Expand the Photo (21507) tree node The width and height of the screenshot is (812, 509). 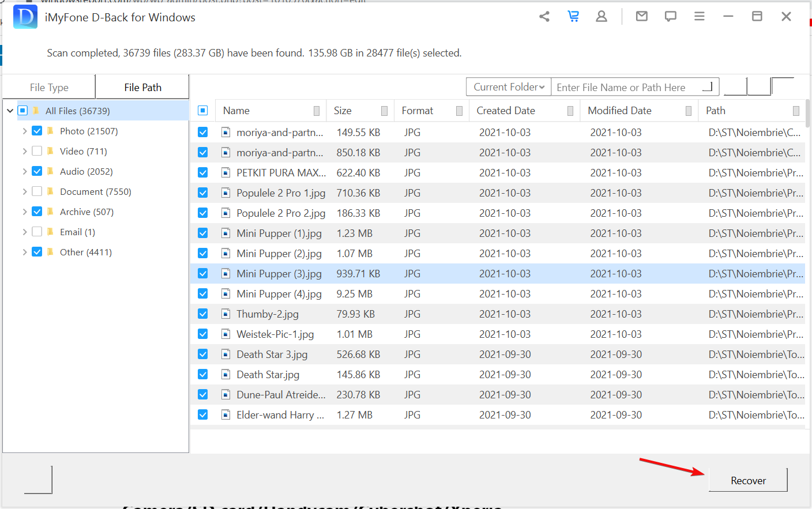pyautogui.click(x=25, y=131)
